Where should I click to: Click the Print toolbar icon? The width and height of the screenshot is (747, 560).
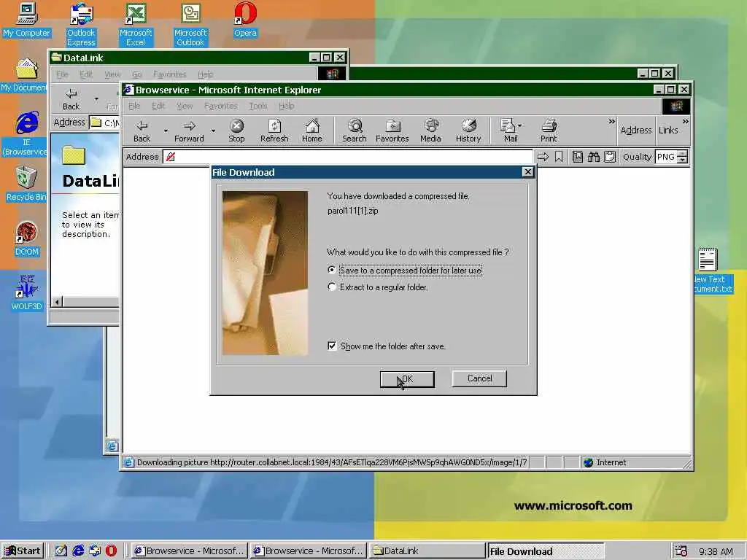549,131
